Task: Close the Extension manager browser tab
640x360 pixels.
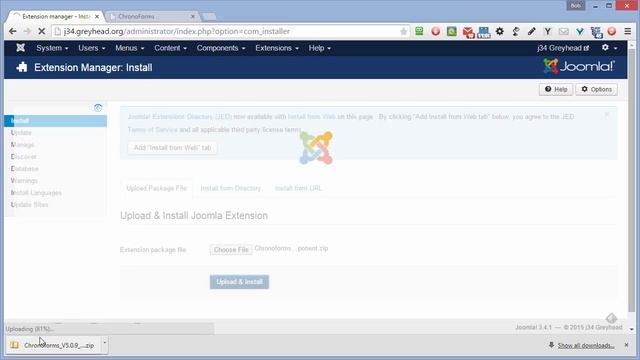Action: pos(97,16)
